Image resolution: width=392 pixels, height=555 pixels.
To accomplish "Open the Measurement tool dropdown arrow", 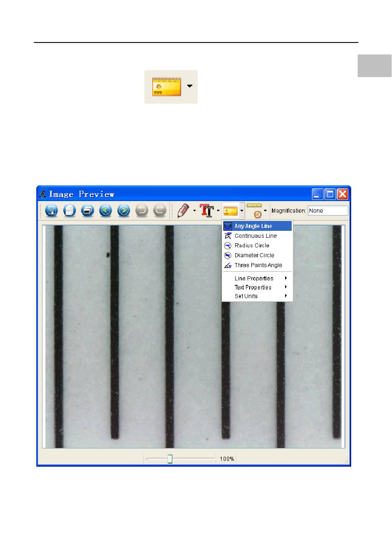I will [242, 211].
